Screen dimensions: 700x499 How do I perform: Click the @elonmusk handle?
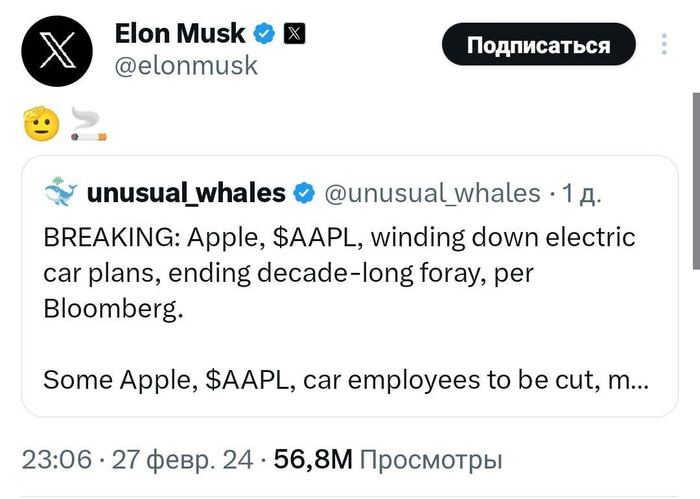pos(187,66)
